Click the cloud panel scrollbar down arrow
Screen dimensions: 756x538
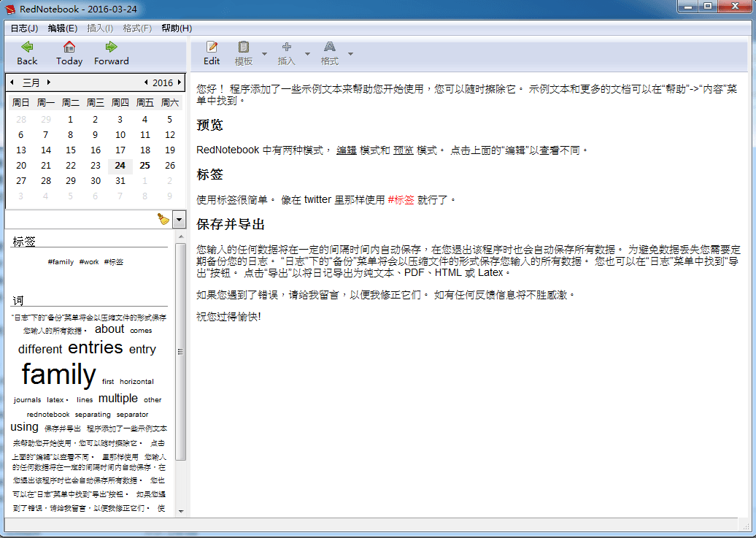click(181, 512)
